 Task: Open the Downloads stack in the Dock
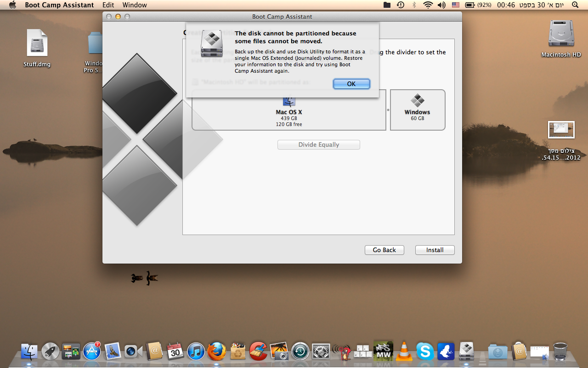point(498,352)
